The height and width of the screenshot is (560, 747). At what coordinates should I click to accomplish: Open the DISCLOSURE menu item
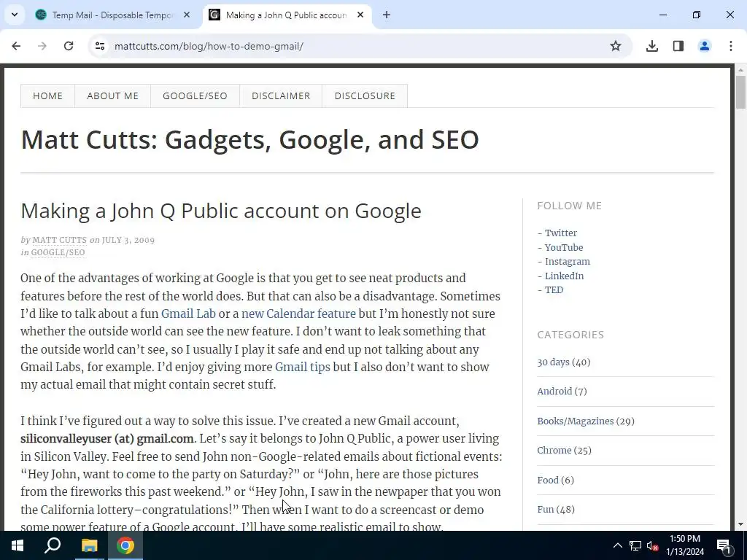pos(365,96)
